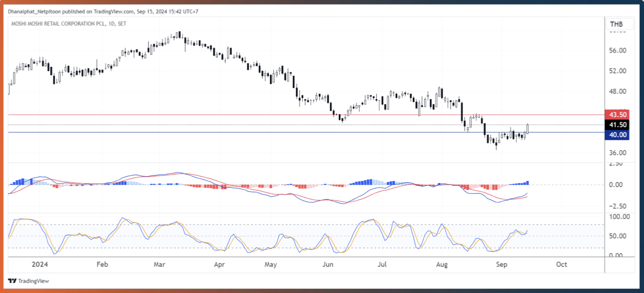Click the 36.00 price axis value
Viewport: 644px width, 293px height.
click(618, 153)
